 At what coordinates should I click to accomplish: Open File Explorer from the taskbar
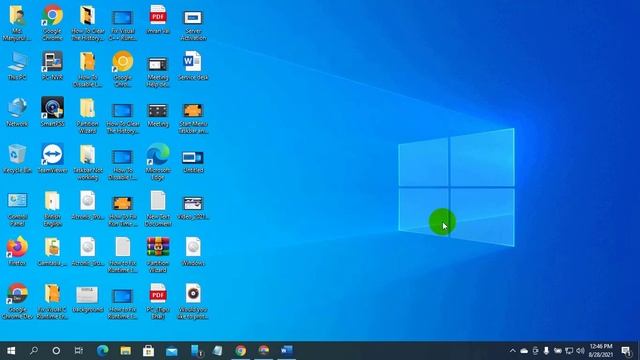[x=125, y=351]
